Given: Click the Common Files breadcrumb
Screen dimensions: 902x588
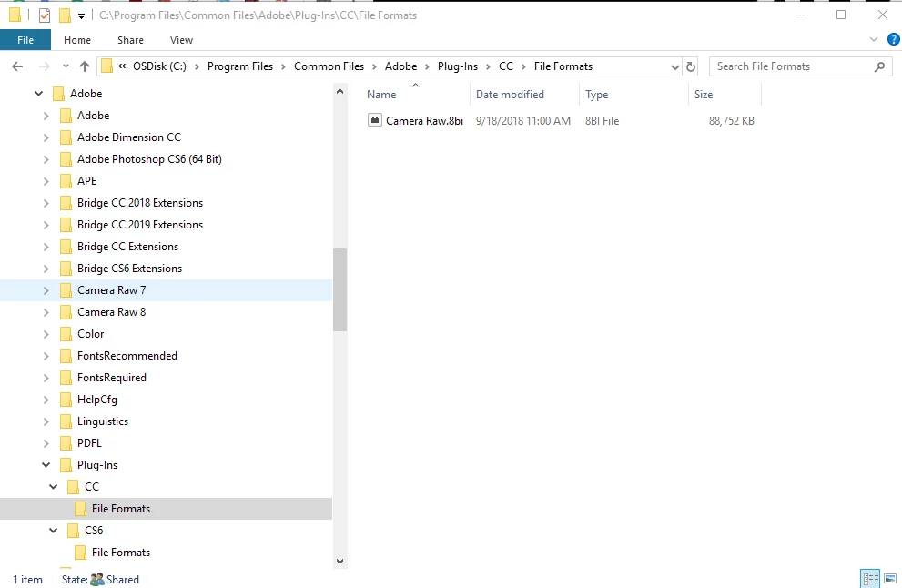Looking at the screenshot, I should click(x=329, y=66).
